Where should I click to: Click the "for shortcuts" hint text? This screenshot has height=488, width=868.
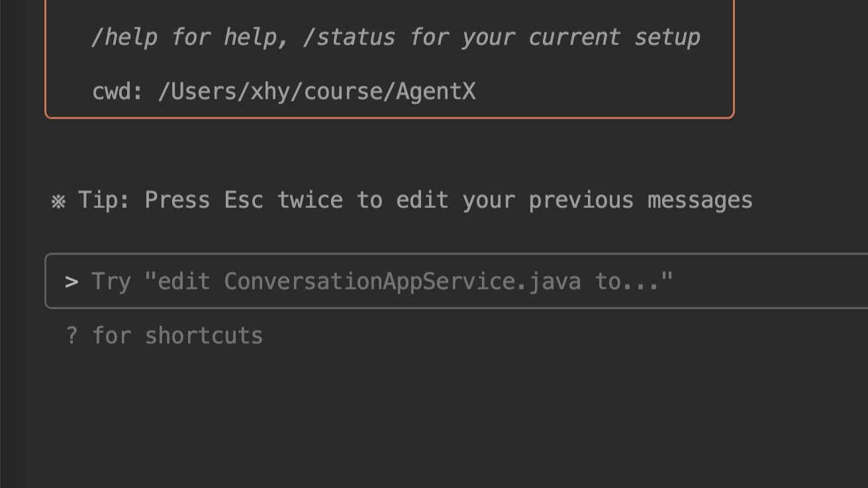[177, 336]
